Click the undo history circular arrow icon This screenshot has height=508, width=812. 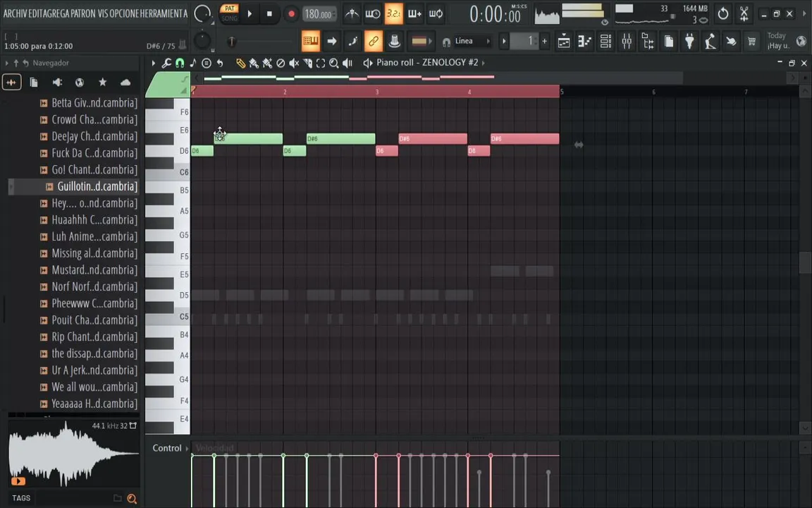coord(723,14)
